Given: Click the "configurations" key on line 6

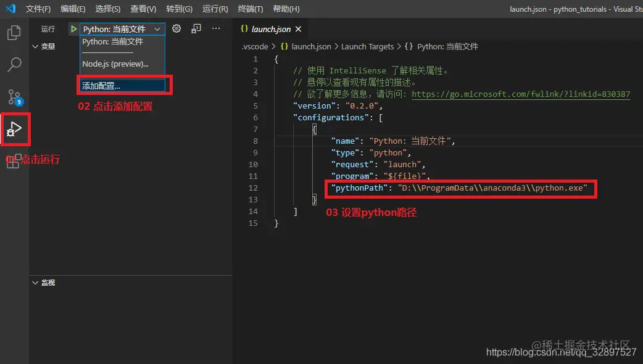Looking at the screenshot, I should click(x=331, y=118).
